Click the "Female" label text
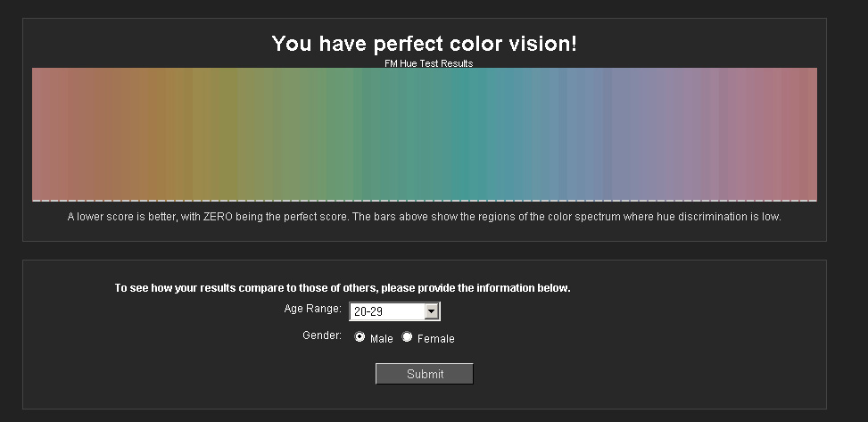868x422 pixels. point(435,339)
